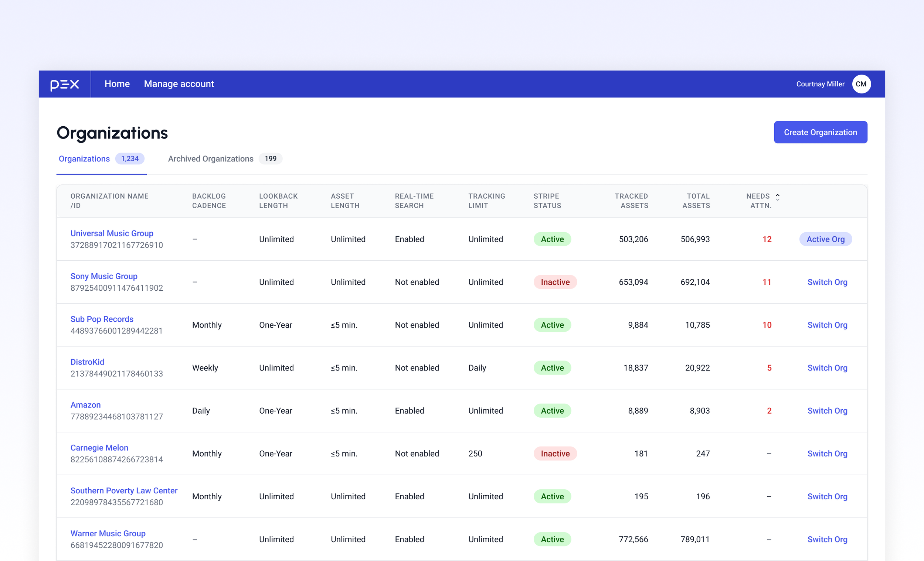Click the Active Org badge
This screenshot has height=561, width=924.
pyautogui.click(x=825, y=239)
